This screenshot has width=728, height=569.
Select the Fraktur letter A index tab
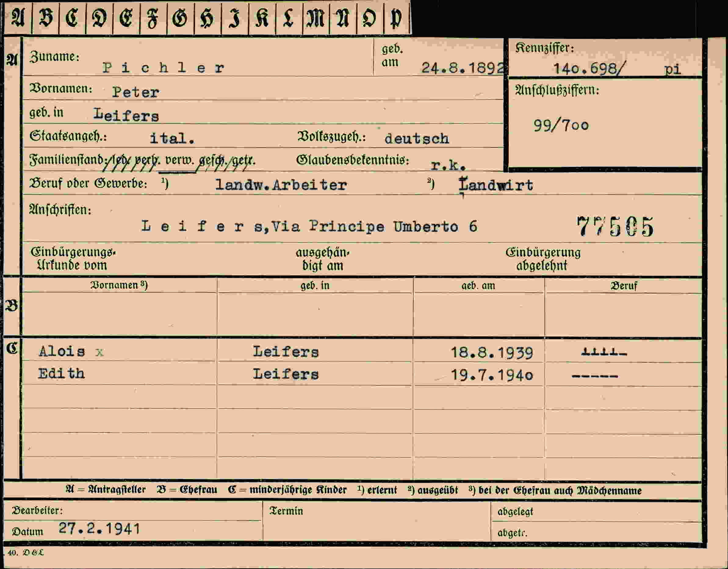tap(18, 17)
